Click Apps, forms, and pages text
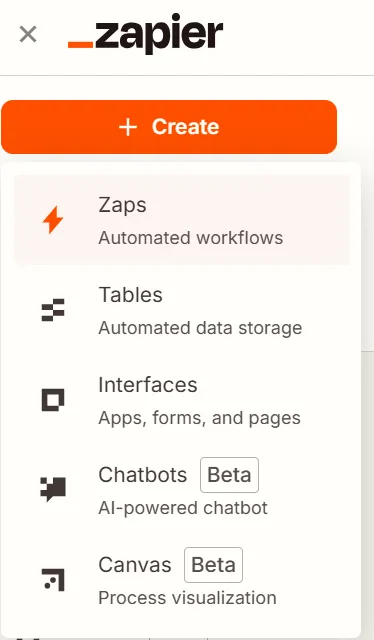Image resolution: width=374 pixels, height=640 pixels. click(199, 418)
